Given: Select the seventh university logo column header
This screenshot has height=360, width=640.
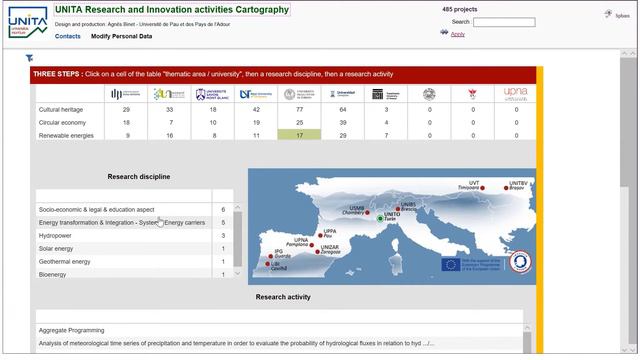Looking at the screenshot, I should click(386, 94).
